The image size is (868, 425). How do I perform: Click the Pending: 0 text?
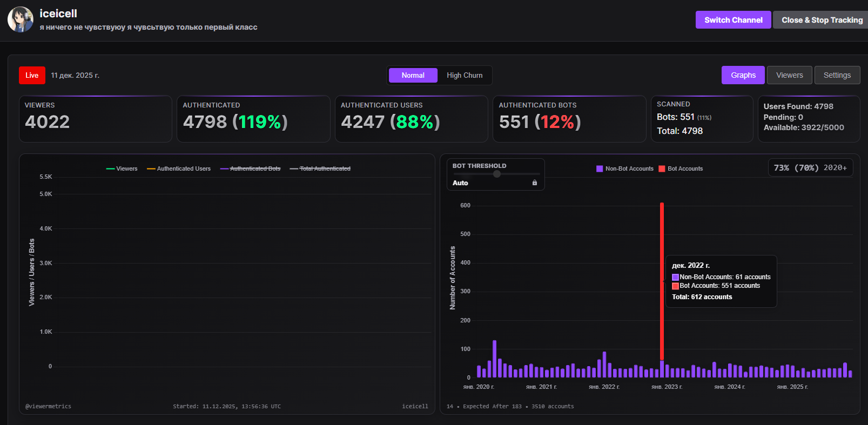click(x=783, y=117)
